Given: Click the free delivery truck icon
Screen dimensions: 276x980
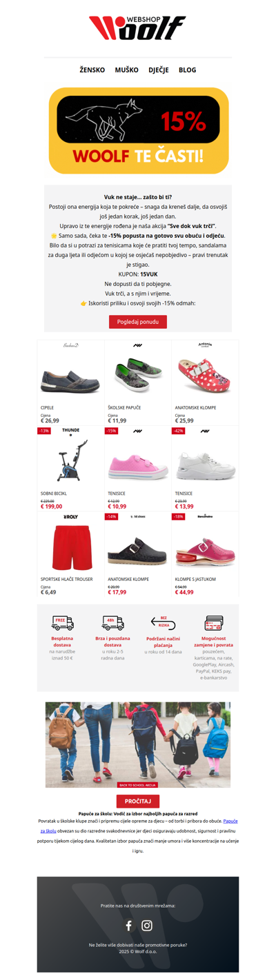Looking at the screenshot, I should click(x=63, y=623).
